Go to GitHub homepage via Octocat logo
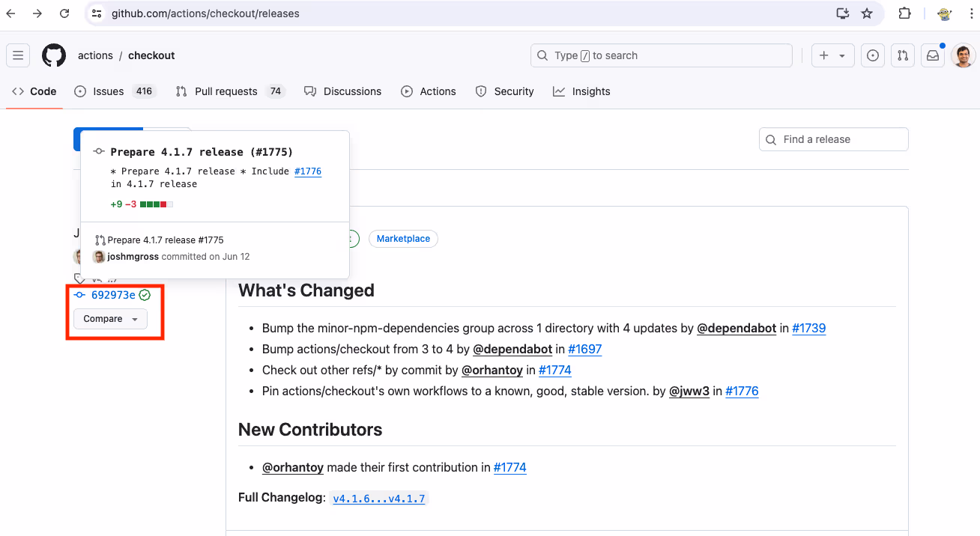 pyautogui.click(x=54, y=55)
